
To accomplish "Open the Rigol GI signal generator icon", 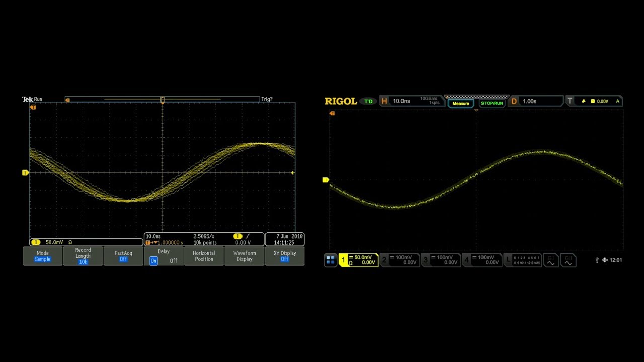I will (551, 260).
